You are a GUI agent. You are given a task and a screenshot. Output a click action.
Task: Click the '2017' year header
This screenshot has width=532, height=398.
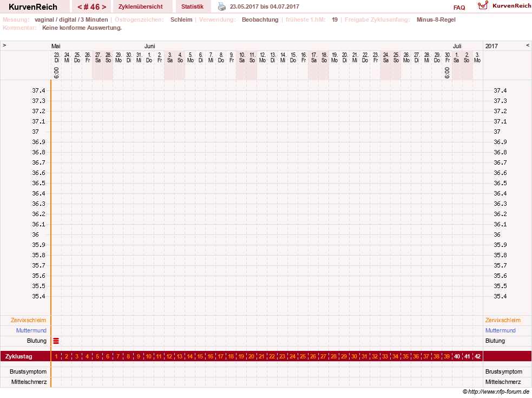(491, 46)
